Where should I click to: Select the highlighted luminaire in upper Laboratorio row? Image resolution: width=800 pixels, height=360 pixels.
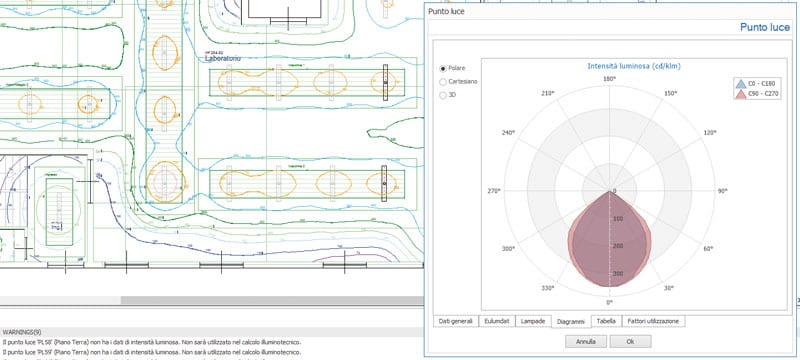[x=385, y=82]
